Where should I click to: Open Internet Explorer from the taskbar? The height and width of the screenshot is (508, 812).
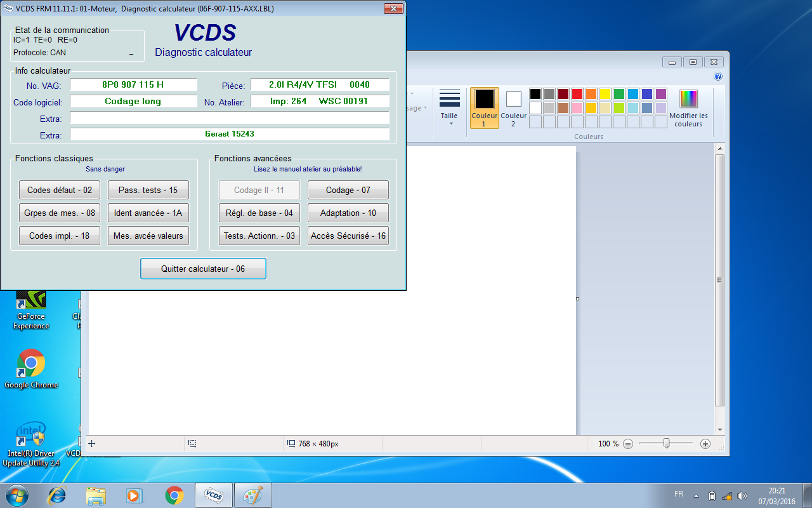coord(58,495)
